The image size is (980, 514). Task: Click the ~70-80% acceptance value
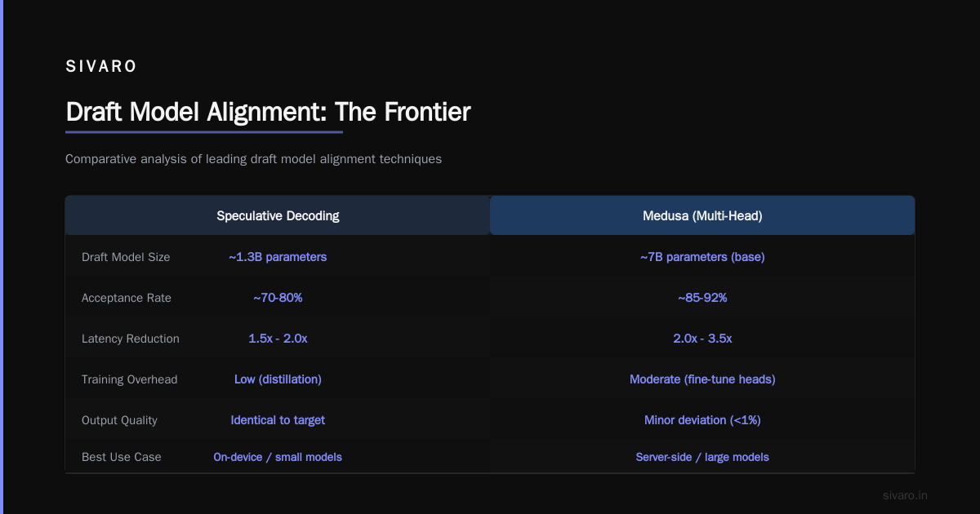coord(278,298)
